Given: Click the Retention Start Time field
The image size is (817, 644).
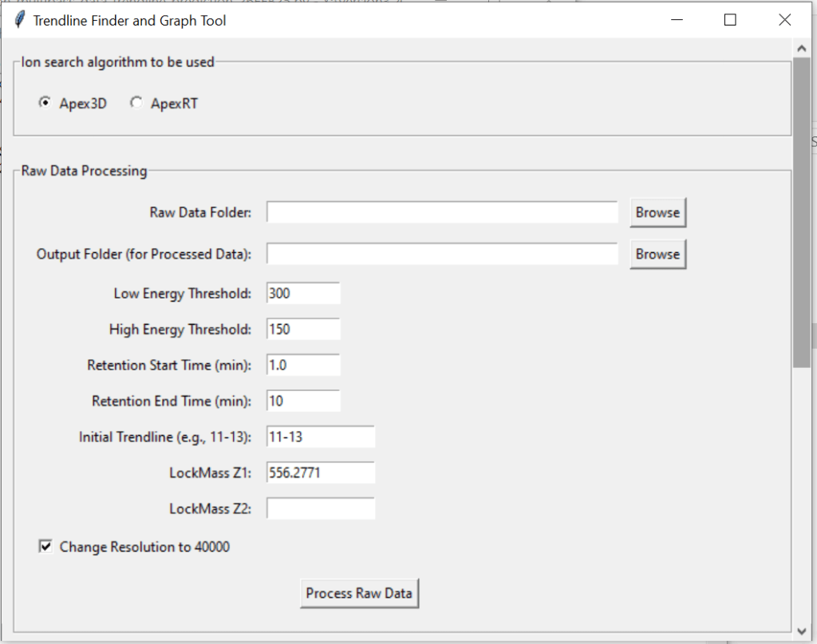Looking at the screenshot, I should click(x=303, y=365).
